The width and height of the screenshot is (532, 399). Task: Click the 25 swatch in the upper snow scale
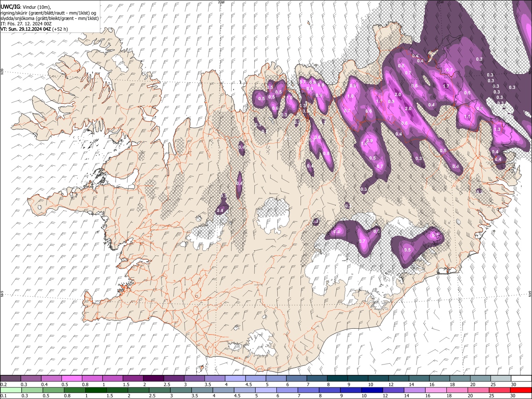(x=501, y=379)
